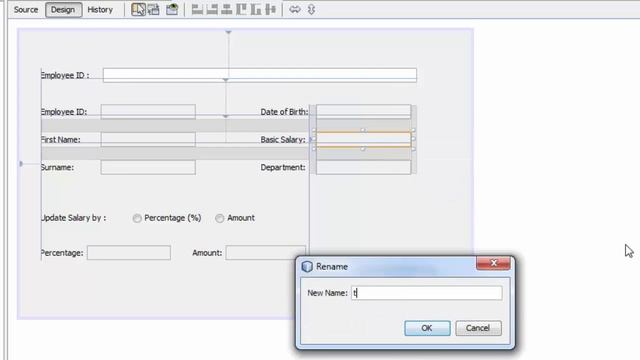Select the 'Surname:' label
This screenshot has width=640, height=360.
58,167
